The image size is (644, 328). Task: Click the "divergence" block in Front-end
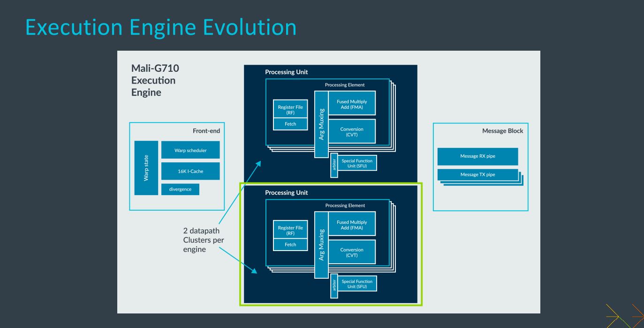(x=180, y=189)
